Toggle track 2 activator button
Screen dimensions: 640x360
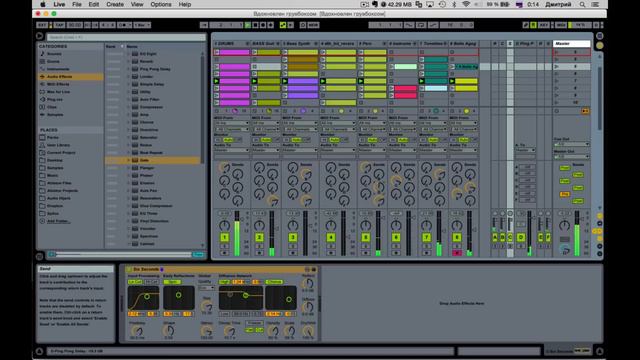(x=259, y=237)
